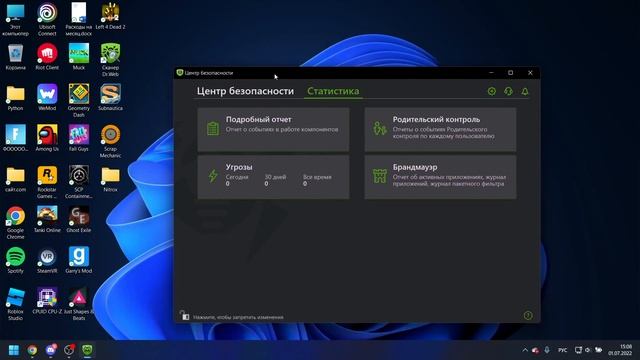640x360 pixels.
Task: Select Scrap Mechanic desktop icon
Action: (110, 141)
